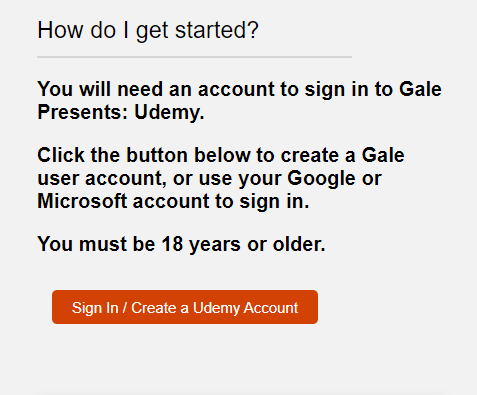The width and height of the screenshot is (477, 395).
Task: Select the 'Click the button below' paragraph
Action: [221, 178]
